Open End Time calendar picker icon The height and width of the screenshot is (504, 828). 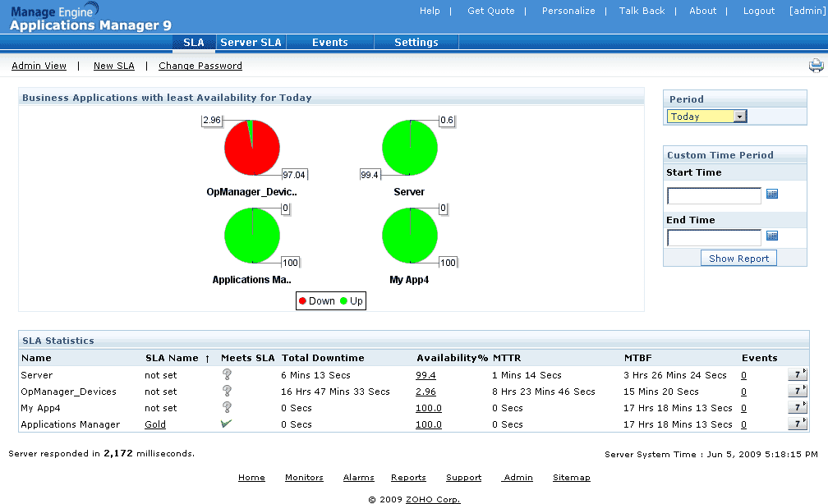772,236
